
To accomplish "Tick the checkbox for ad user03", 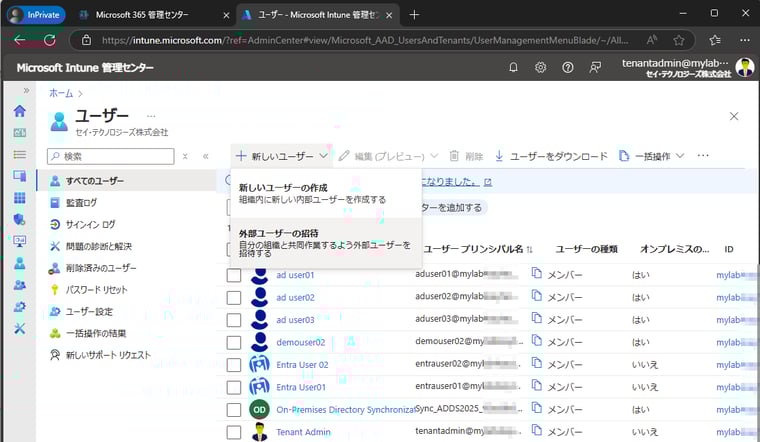I will click(234, 320).
